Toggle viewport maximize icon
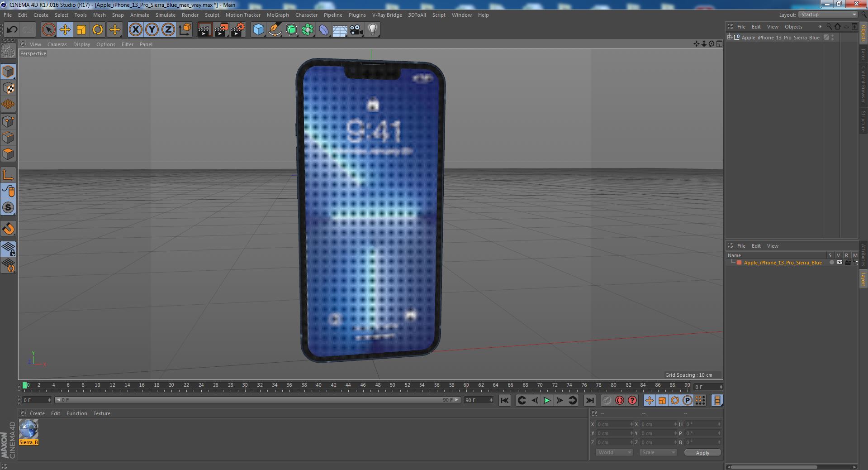This screenshot has width=868, height=470. tap(719, 44)
